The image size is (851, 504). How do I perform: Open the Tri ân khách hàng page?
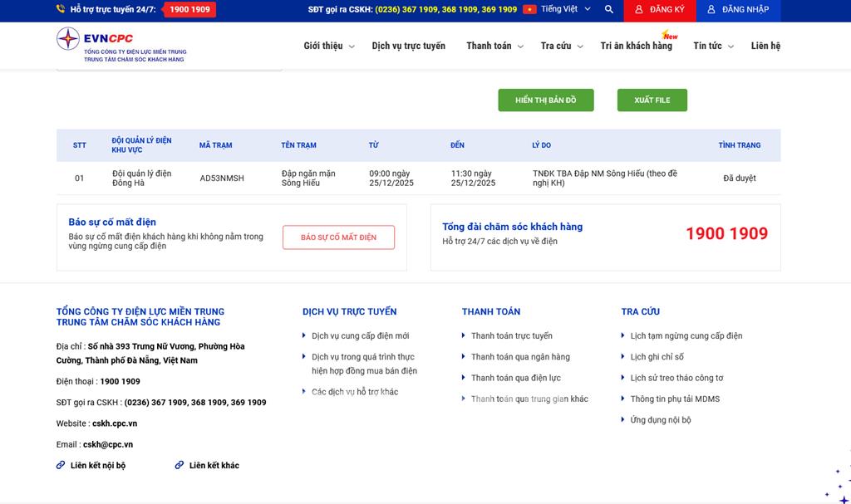tap(636, 46)
